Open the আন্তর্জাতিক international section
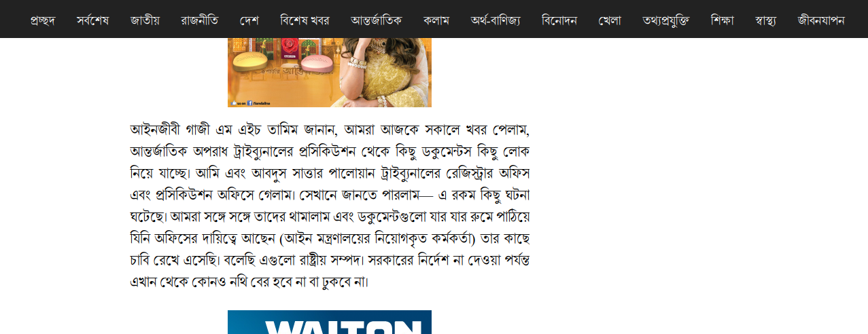The width and height of the screenshot is (868, 334). pyautogui.click(x=376, y=20)
